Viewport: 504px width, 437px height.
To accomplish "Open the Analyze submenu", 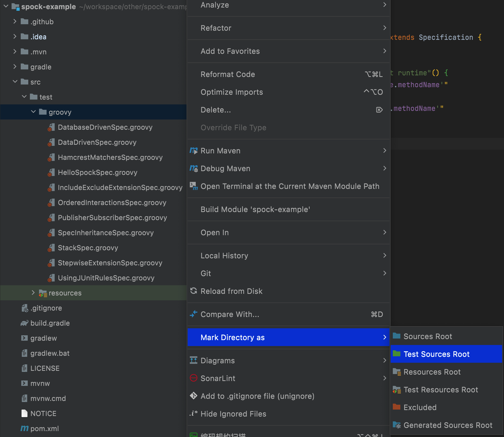I will [289, 5].
